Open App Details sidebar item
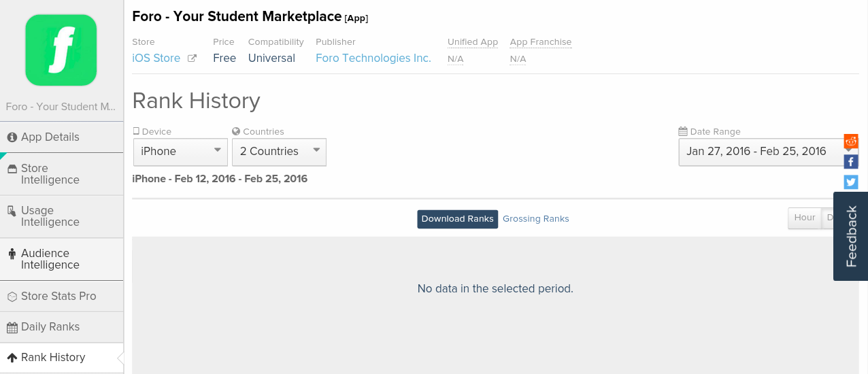868x374 pixels. [x=50, y=137]
